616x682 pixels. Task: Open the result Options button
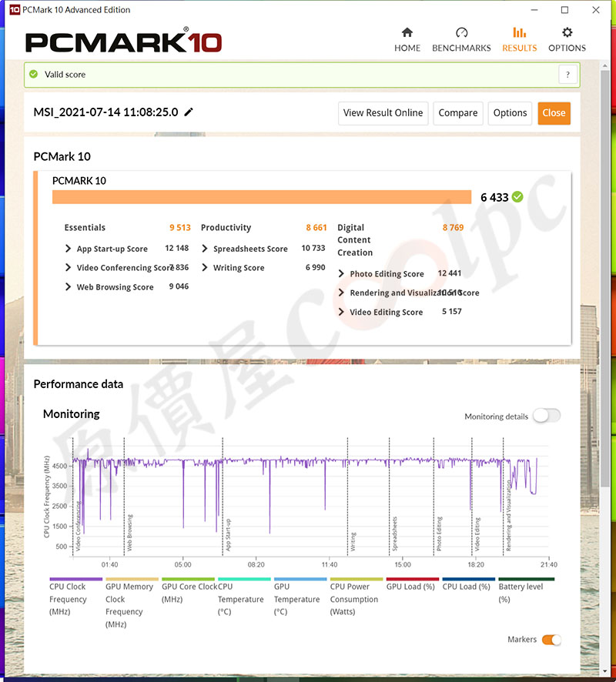tap(510, 113)
